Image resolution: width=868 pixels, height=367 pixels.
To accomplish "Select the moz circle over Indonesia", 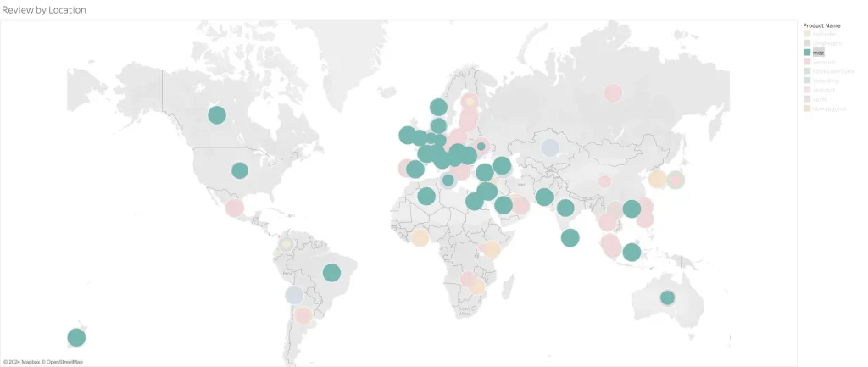I will [x=632, y=253].
